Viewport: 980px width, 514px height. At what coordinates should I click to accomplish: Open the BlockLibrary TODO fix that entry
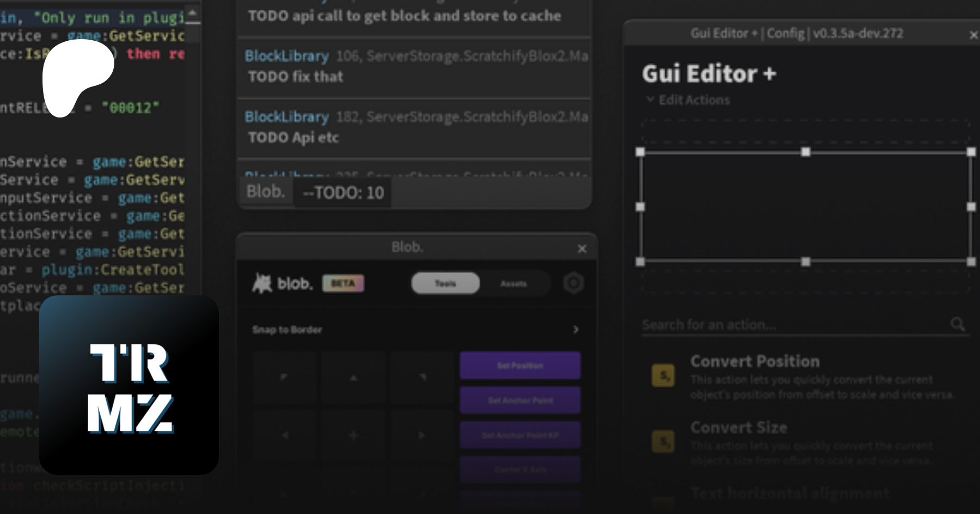(x=414, y=67)
